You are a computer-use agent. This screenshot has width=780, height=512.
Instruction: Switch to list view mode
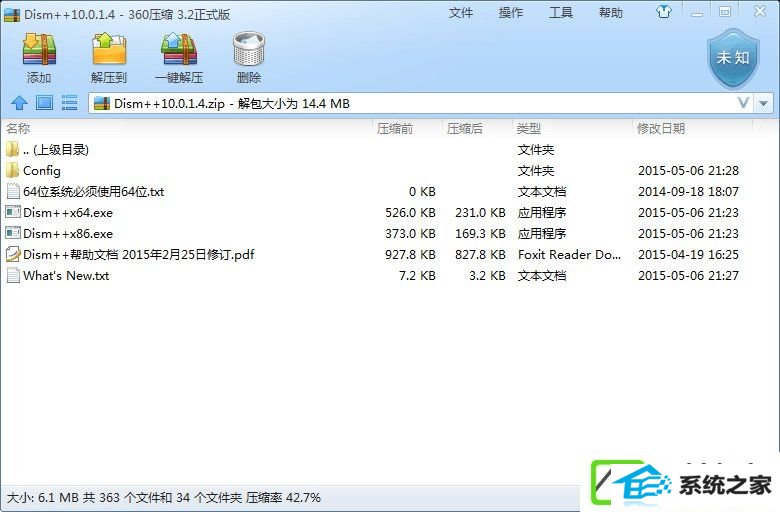coord(69,103)
